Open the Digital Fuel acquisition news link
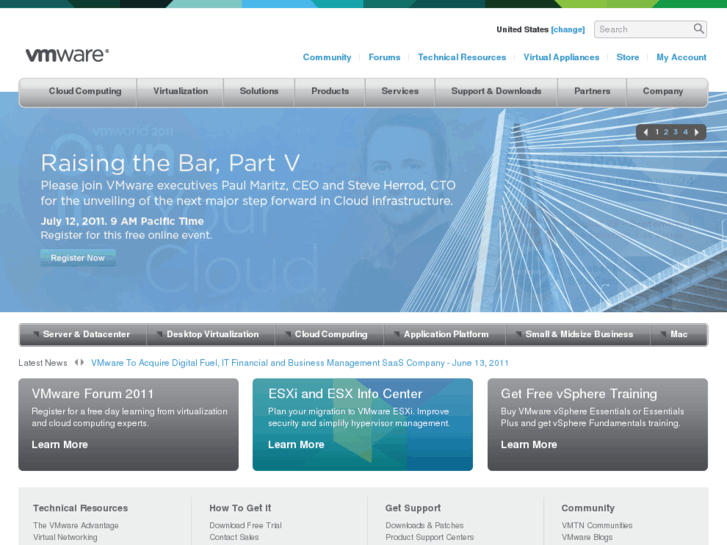727x545 pixels. pos(300,363)
